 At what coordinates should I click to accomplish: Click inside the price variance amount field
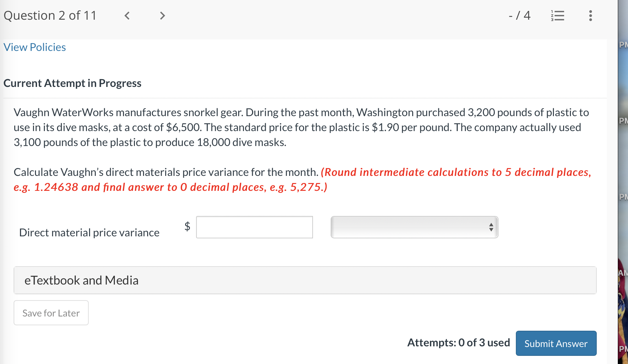[x=254, y=227]
